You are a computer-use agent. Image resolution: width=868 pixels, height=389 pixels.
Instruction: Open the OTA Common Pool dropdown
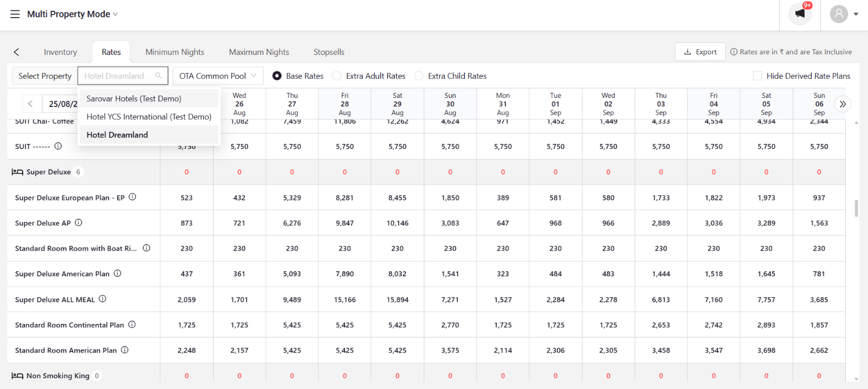tap(218, 76)
